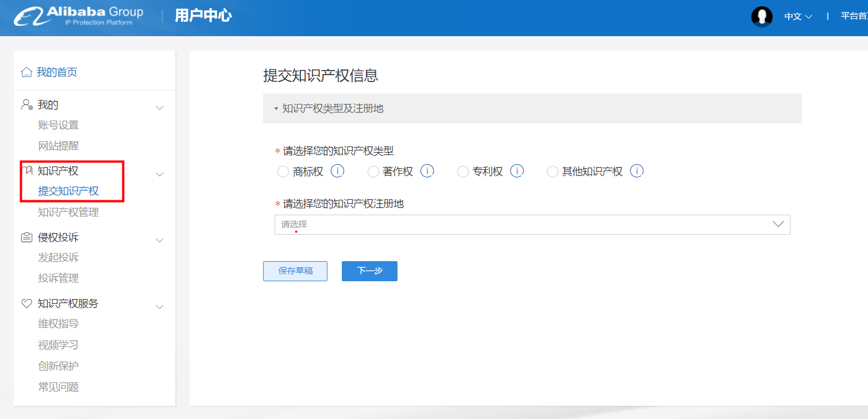Image resolution: width=868 pixels, height=419 pixels.
Task: Open 知识产权管理 in the sidebar
Action: (x=68, y=212)
